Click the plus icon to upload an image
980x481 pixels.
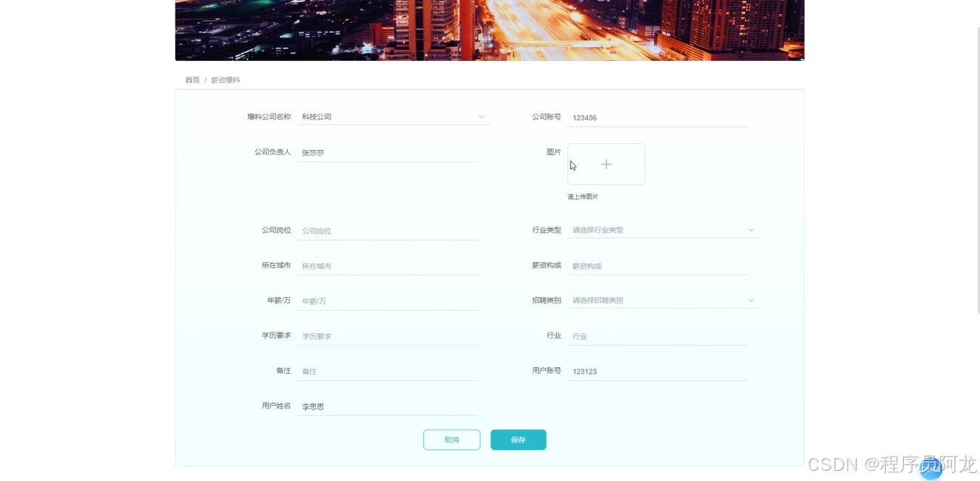point(606,164)
